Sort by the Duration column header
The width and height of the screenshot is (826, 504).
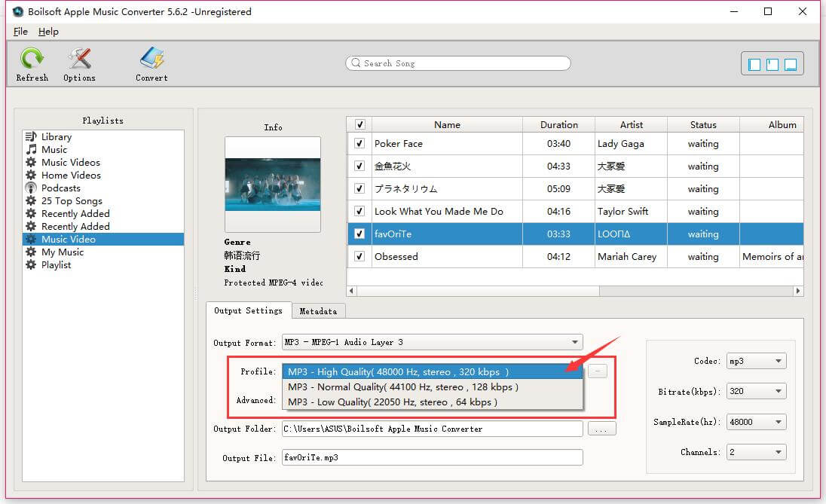coord(559,124)
